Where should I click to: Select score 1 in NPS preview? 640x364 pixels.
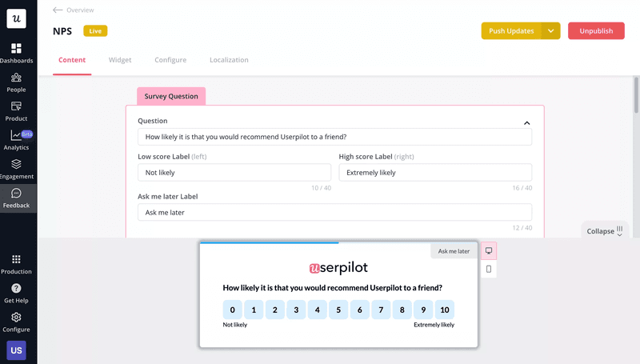[254, 310]
